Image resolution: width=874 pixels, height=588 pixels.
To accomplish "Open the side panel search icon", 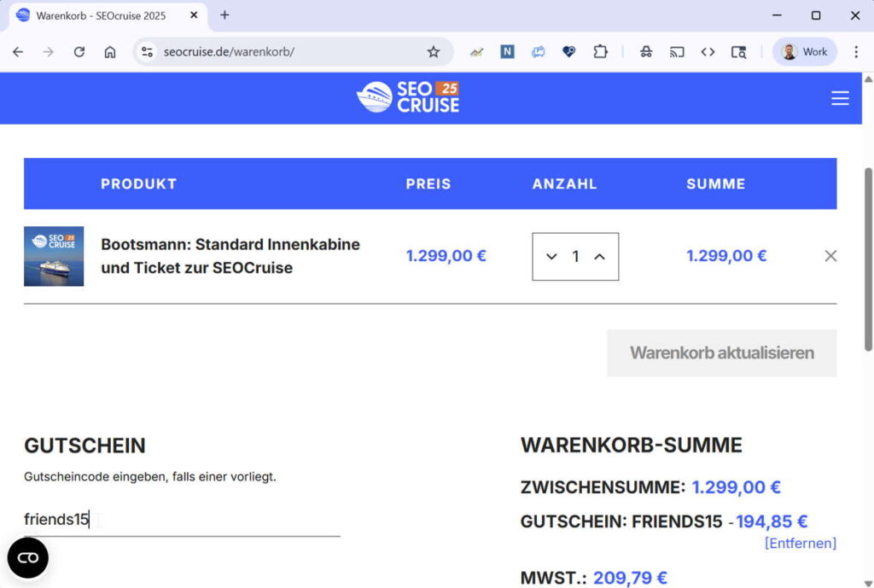I will click(738, 52).
